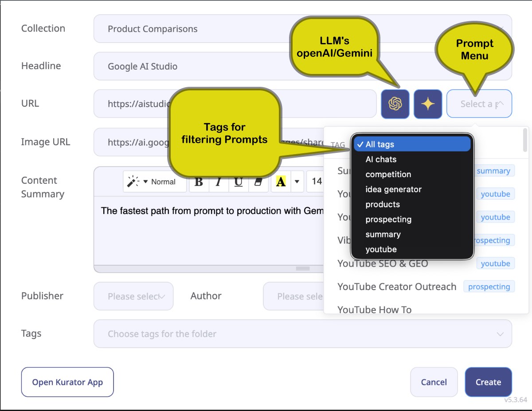This screenshot has width=532, height=411.
Task: Toggle underline formatting in the editor
Action: pos(239,182)
